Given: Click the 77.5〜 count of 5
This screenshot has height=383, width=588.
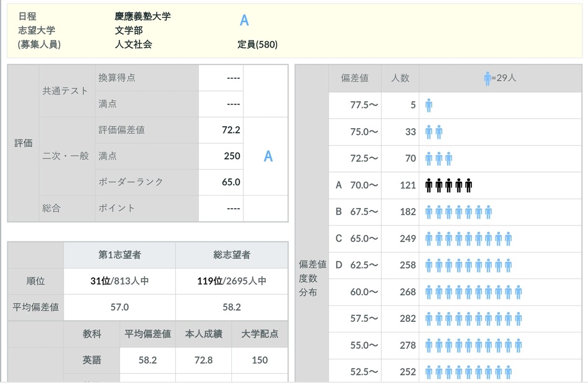Looking at the screenshot, I should pos(413,105).
